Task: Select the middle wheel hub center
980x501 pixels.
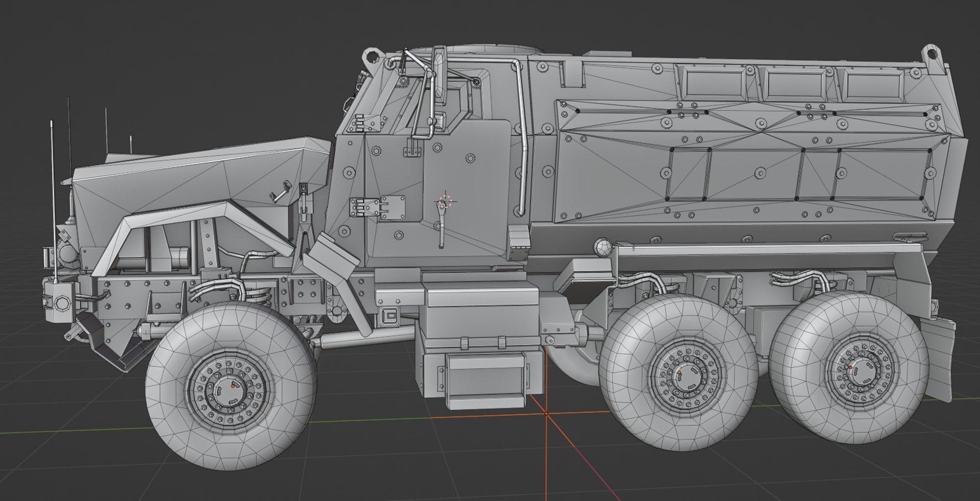Action: (679, 374)
